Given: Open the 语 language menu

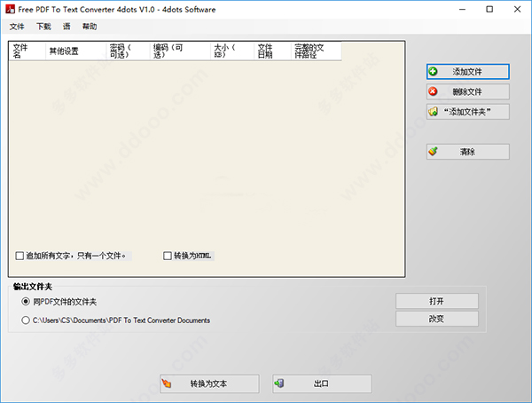Looking at the screenshot, I should pyautogui.click(x=66, y=27).
